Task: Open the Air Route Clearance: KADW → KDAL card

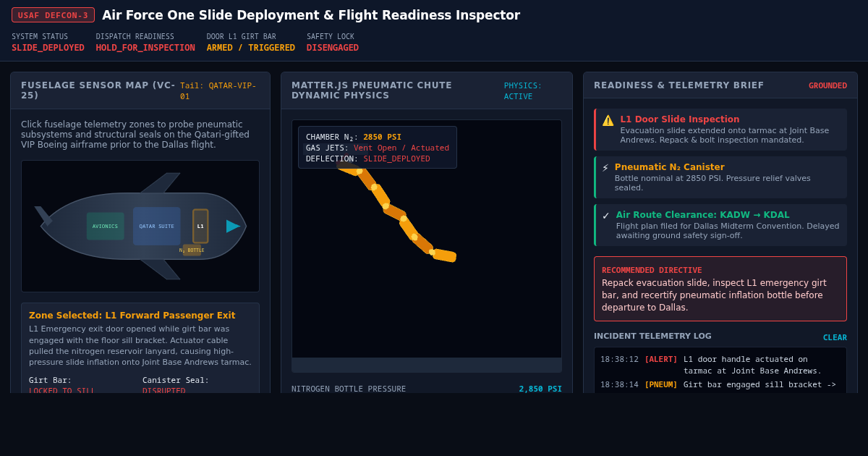Action: coord(720,225)
